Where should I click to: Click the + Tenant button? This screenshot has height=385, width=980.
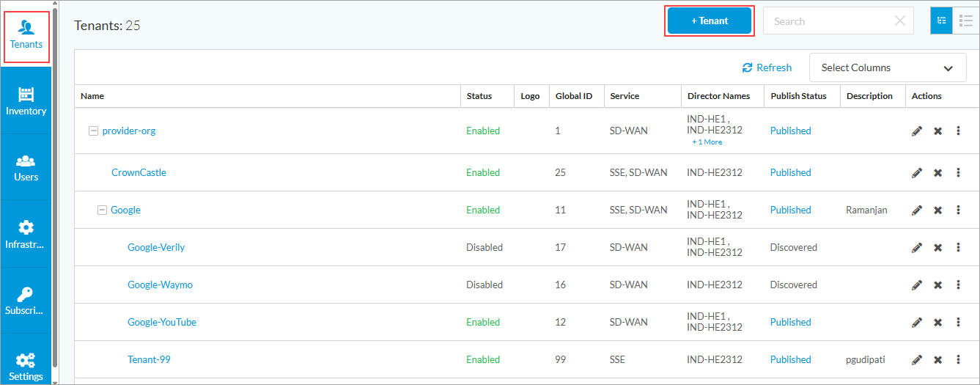pos(710,21)
